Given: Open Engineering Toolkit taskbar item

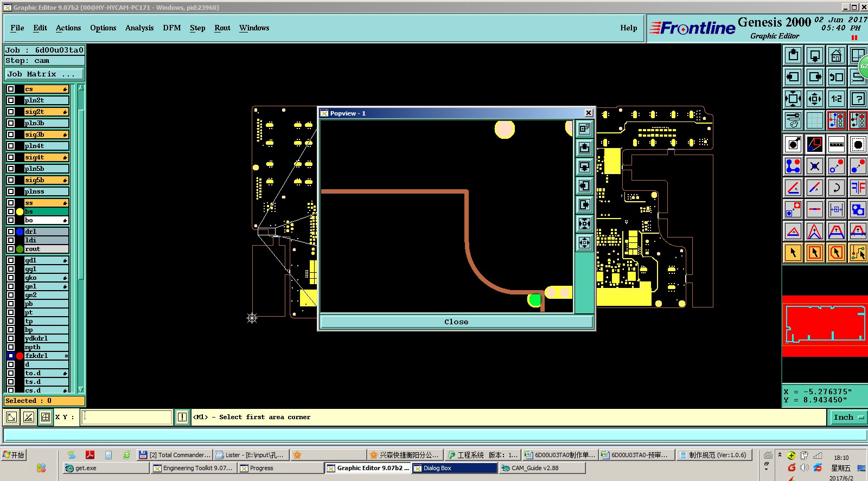Looking at the screenshot, I should pos(193,468).
